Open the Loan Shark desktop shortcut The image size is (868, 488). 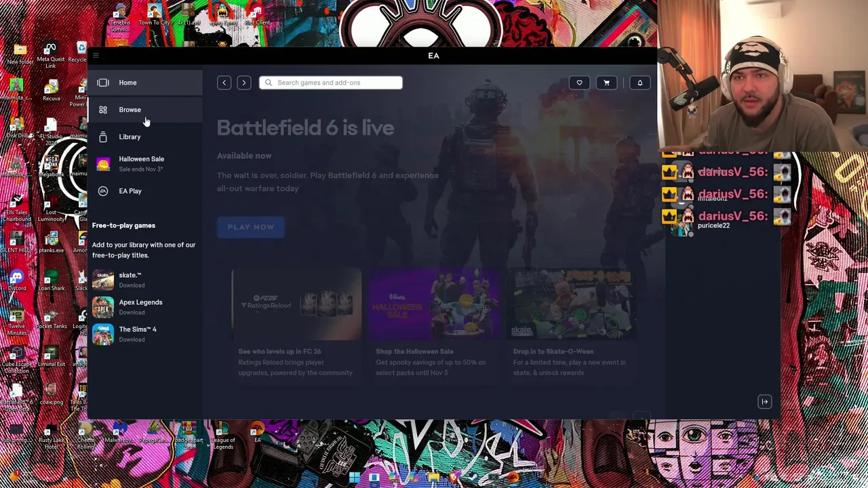click(51, 281)
